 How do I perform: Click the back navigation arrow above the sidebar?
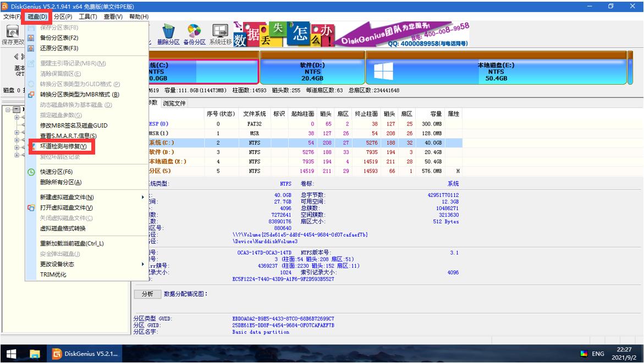click(x=16, y=57)
